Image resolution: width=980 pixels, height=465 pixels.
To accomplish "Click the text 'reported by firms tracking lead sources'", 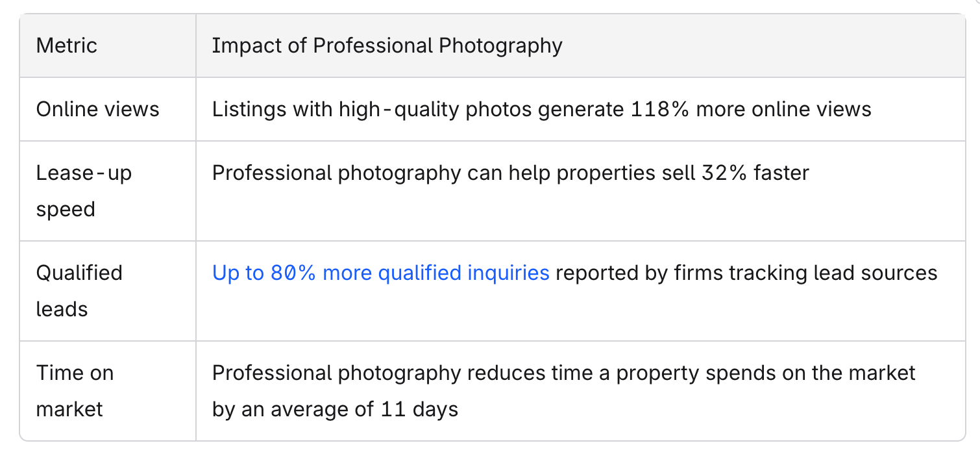I will [x=746, y=273].
